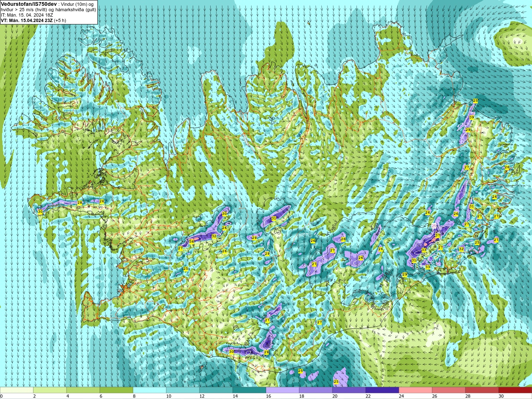Pick the 12–14 m/s teal legend swatch

(216, 390)
